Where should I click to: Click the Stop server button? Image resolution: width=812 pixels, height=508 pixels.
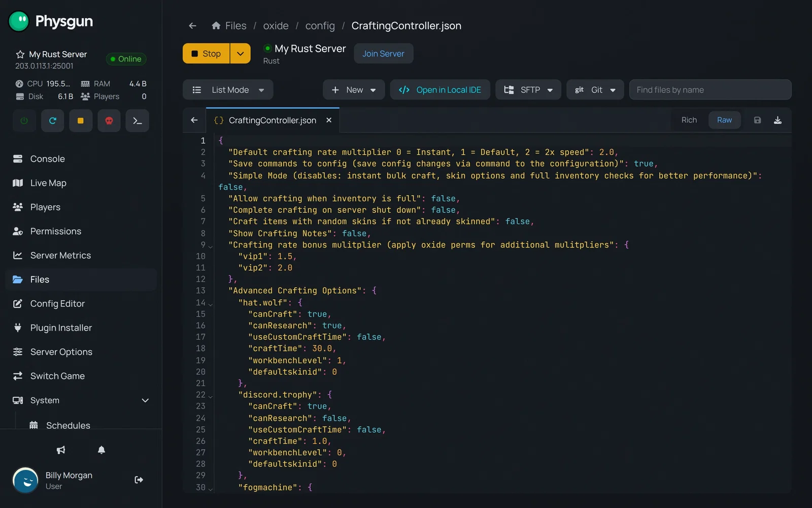(x=206, y=53)
